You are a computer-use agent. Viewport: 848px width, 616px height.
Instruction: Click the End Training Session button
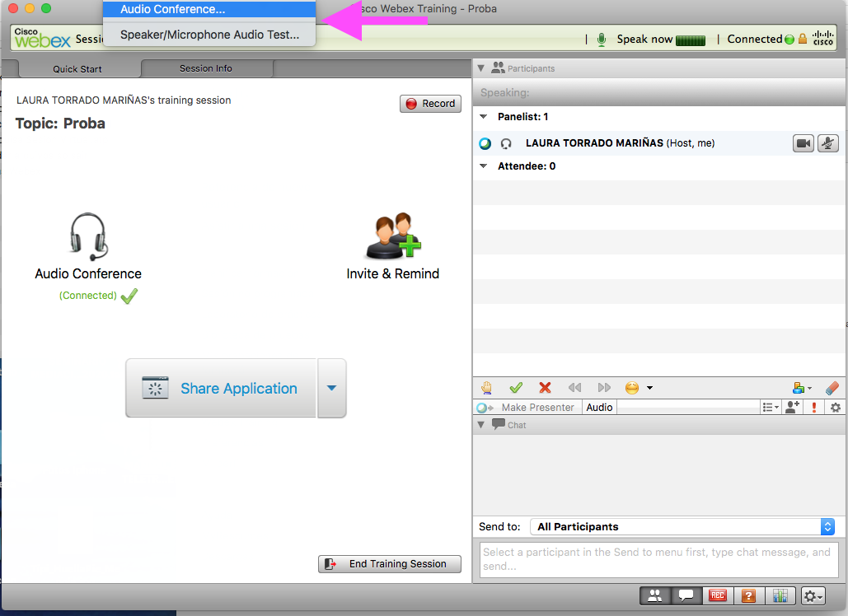[390, 564]
